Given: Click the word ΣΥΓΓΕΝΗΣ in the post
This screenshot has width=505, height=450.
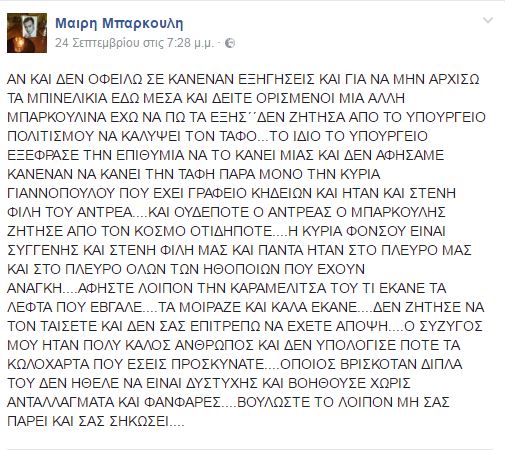Looking at the screenshot, I should [x=43, y=250].
